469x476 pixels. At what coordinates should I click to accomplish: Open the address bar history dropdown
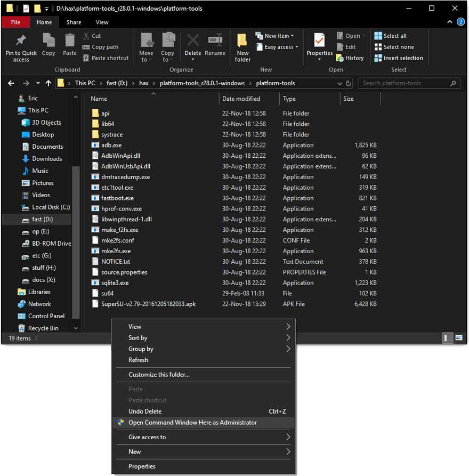coord(339,83)
